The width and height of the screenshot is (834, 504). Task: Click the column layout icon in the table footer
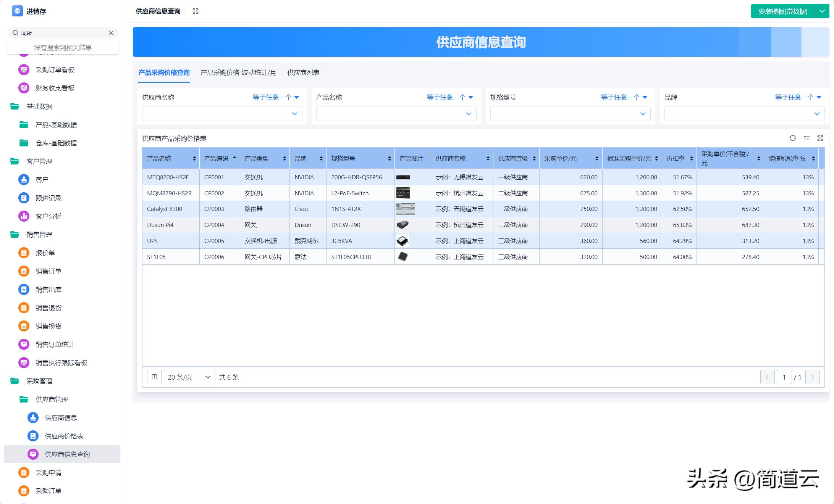tap(154, 377)
